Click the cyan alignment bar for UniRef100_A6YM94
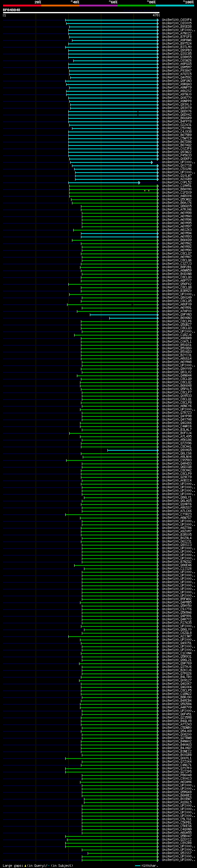The height and width of the screenshot is (868, 197). [x=119, y=233]
